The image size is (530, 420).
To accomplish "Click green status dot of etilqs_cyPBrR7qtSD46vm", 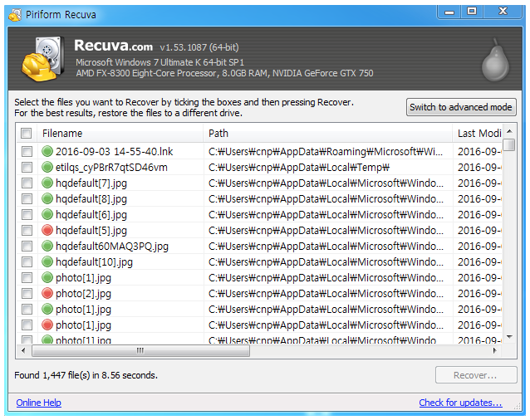I will click(x=47, y=167).
